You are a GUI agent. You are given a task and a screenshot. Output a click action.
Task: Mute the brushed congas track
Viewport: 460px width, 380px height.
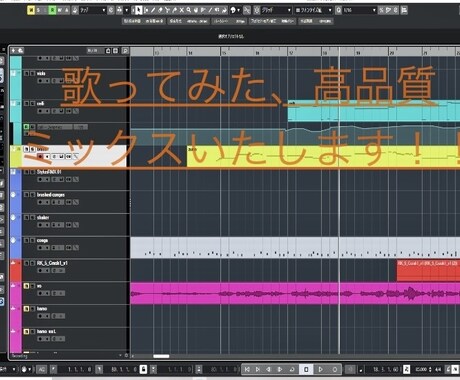pos(26,195)
